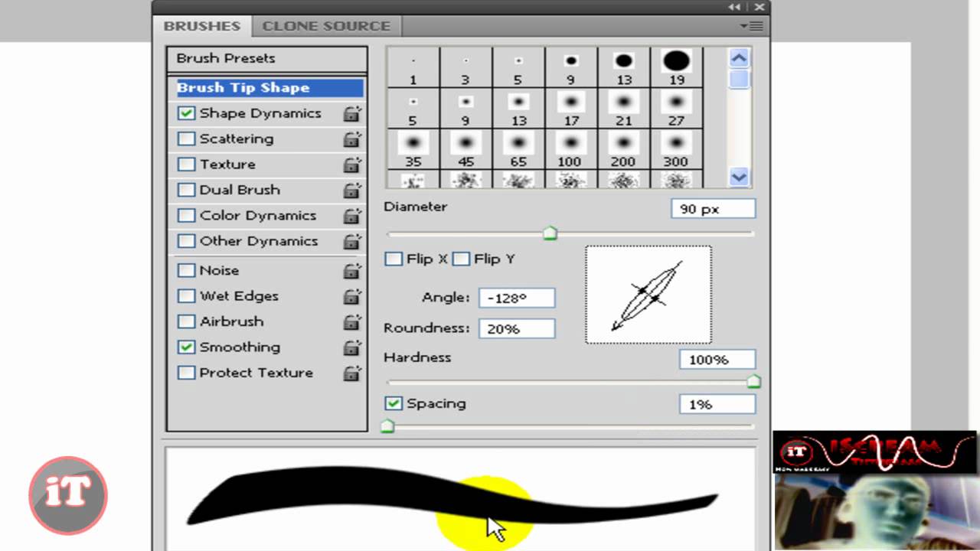Turn on the Texture checkbox
Image resolution: width=980 pixels, height=551 pixels.
(186, 164)
